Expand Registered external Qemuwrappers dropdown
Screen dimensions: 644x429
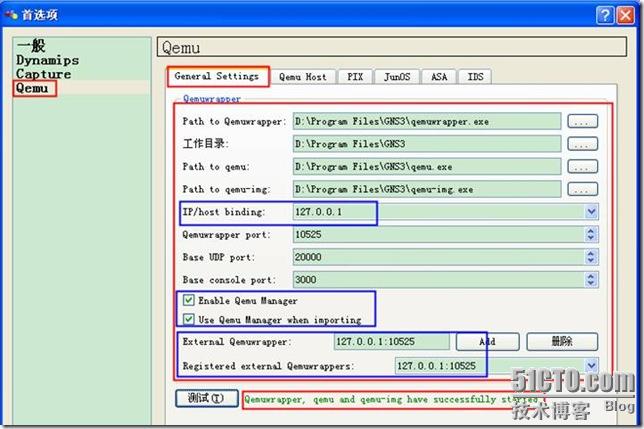pos(591,365)
